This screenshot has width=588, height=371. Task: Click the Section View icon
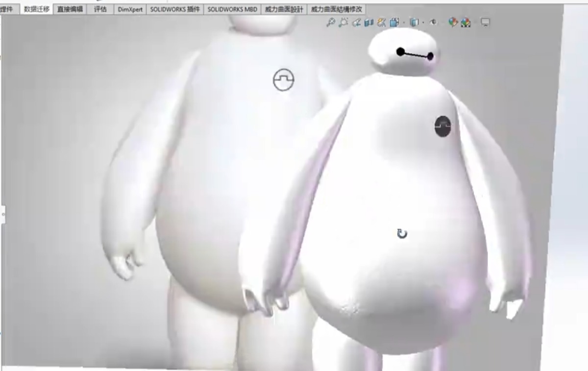point(369,22)
